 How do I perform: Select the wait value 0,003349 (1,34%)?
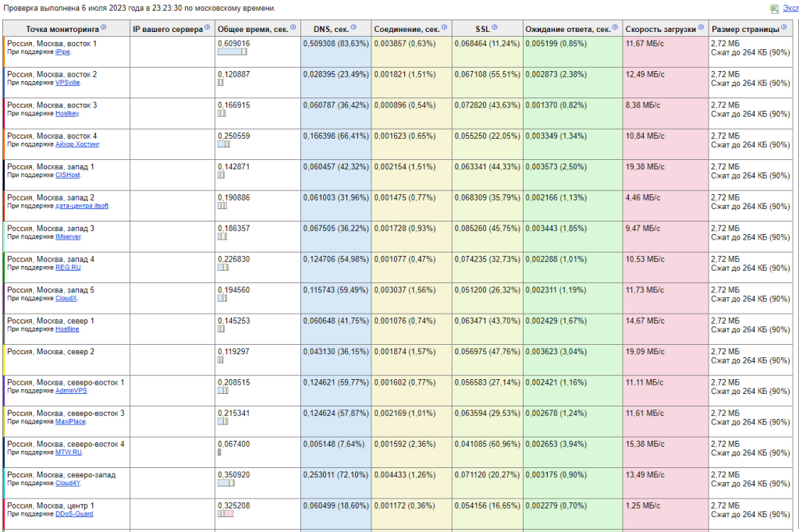coord(556,136)
